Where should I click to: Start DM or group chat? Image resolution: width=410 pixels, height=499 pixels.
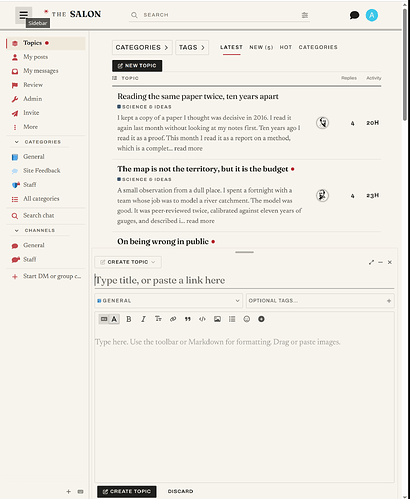[46, 276]
